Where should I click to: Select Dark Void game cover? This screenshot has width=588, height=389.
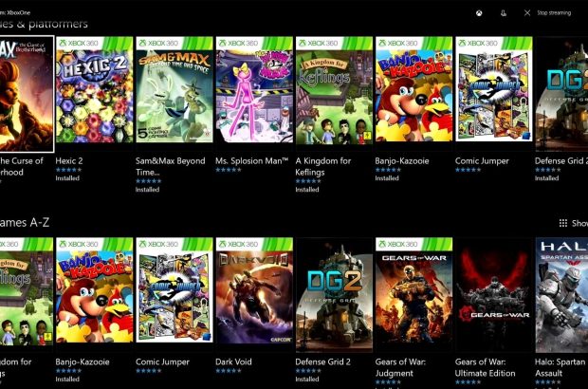click(253, 295)
